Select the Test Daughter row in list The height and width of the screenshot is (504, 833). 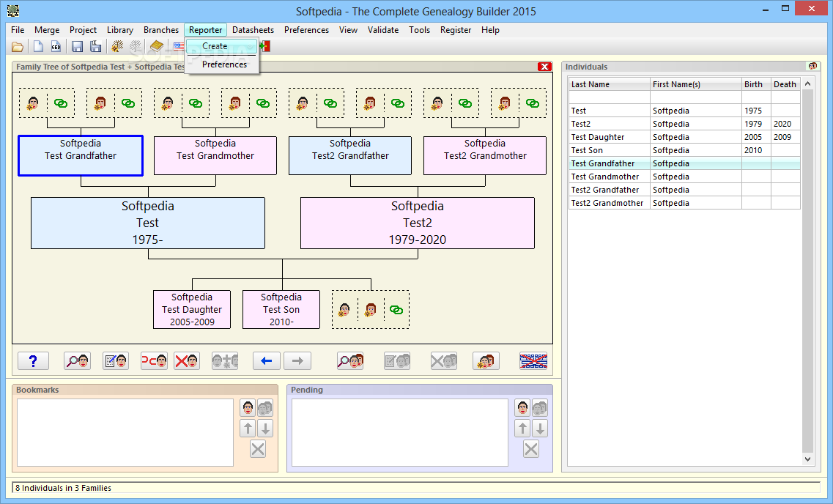pyautogui.click(x=684, y=137)
